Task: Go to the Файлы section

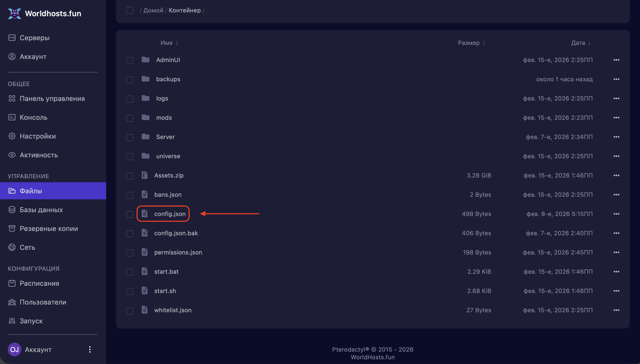Action: pos(31,191)
